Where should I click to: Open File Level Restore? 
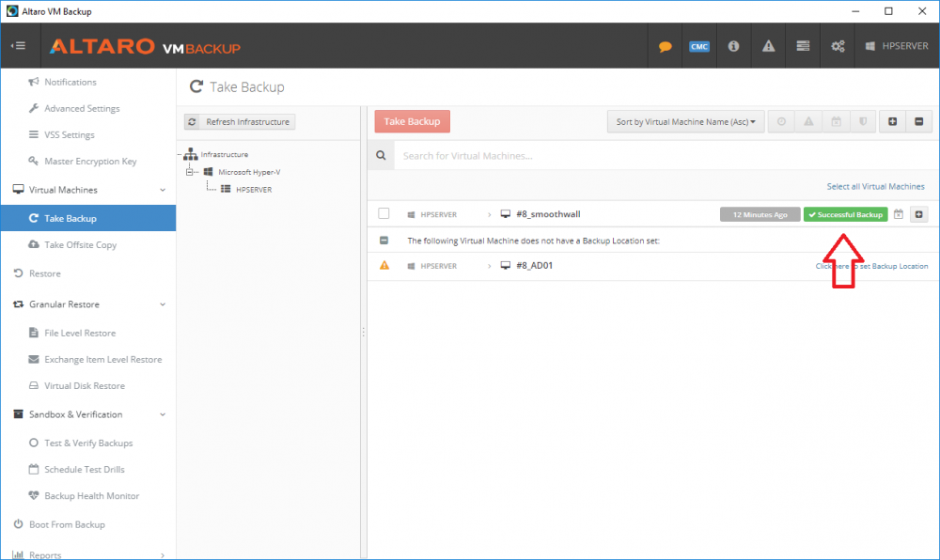[x=80, y=333]
